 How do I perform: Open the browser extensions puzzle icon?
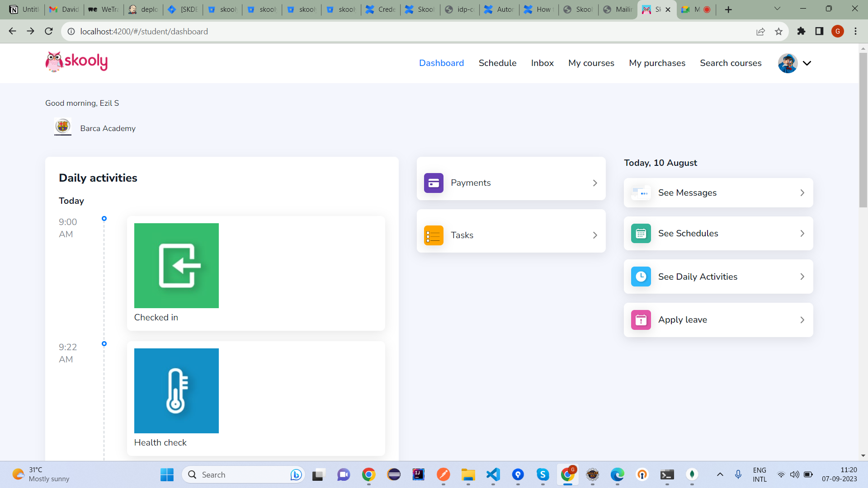click(801, 31)
